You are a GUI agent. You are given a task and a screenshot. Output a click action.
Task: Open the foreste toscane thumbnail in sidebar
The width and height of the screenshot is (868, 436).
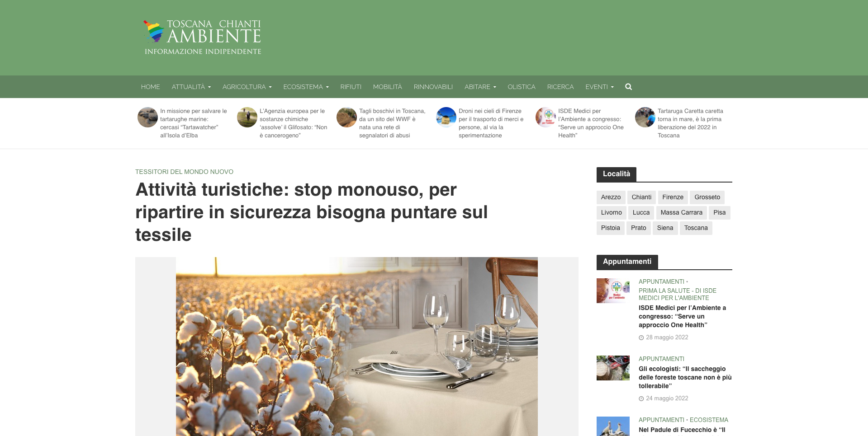tap(613, 368)
